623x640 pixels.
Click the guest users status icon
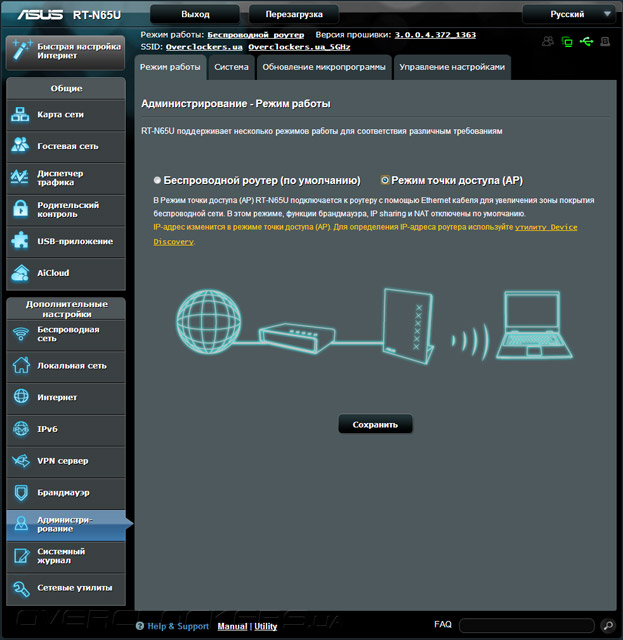(548, 41)
